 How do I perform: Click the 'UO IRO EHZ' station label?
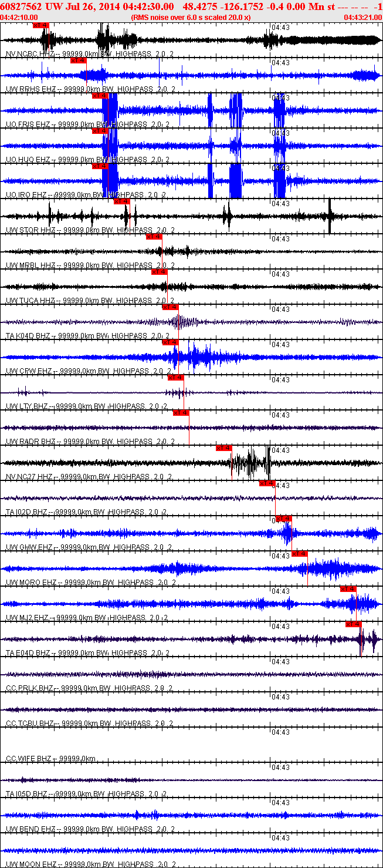coord(27,195)
